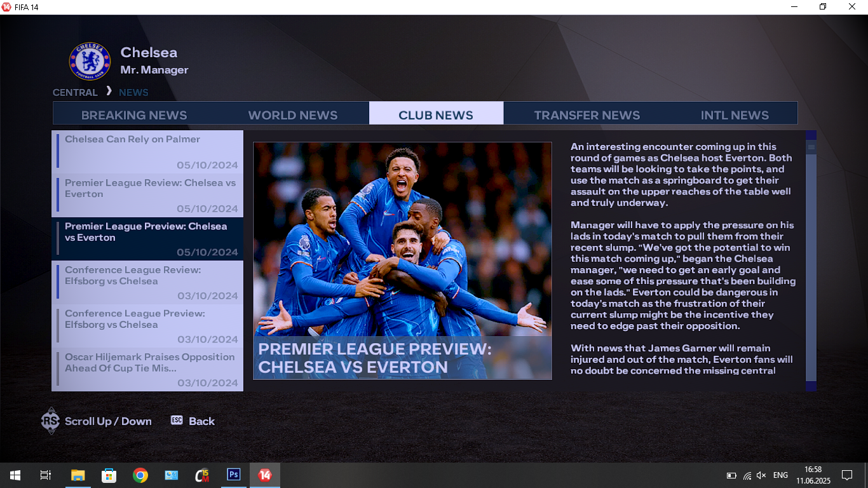The height and width of the screenshot is (488, 868).
Task: Open Google Chrome from the taskbar
Action: (x=140, y=475)
